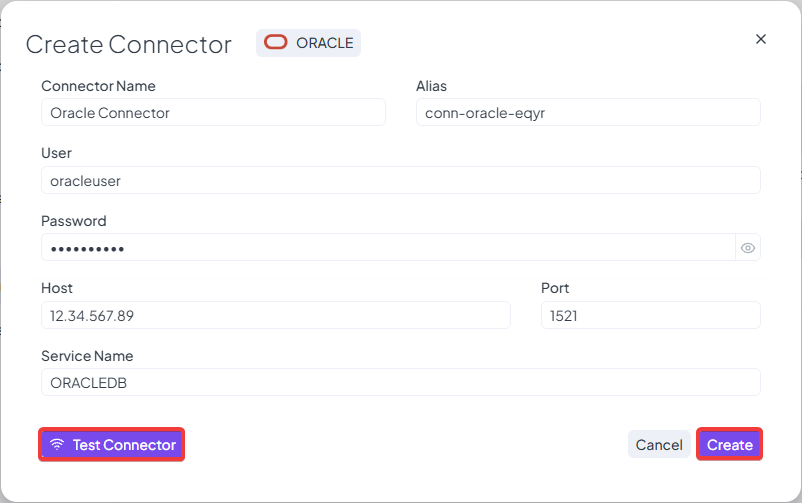
Task: Click the "Password" field label
Action: click(x=73, y=221)
